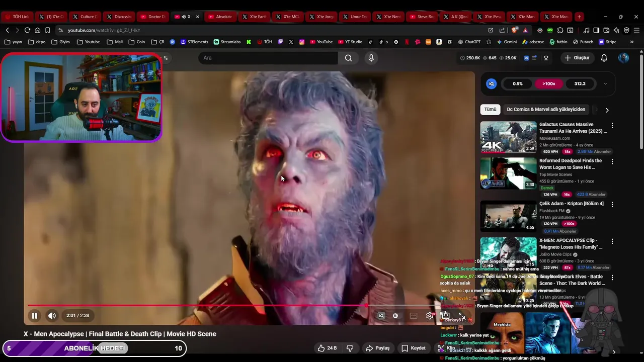The height and width of the screenshot is (362, 644).
Task: Open the YouTube notifications bell
Action: click(604, 58)
